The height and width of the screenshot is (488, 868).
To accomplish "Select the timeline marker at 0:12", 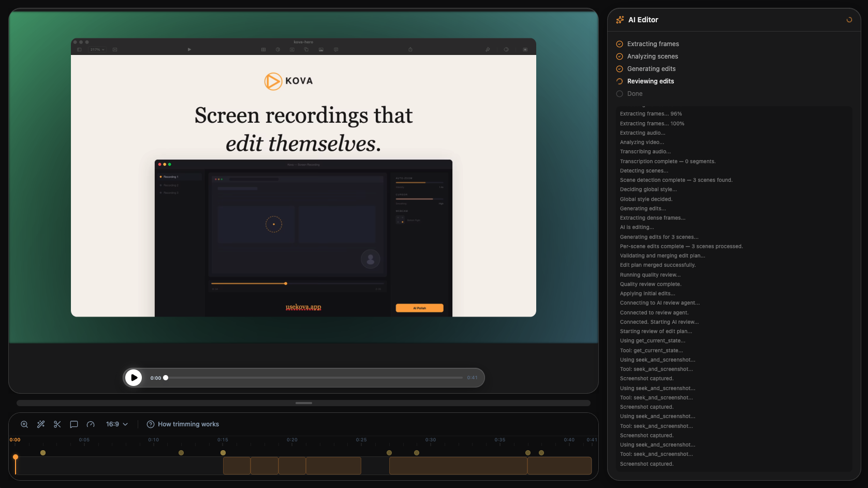I will [181, 453].
